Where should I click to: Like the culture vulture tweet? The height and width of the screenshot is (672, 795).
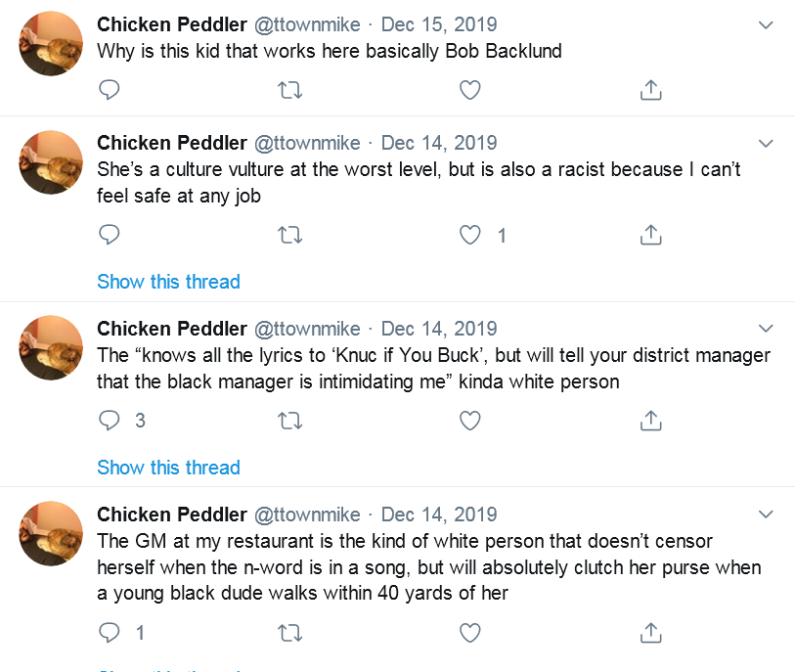coord(470,236)
